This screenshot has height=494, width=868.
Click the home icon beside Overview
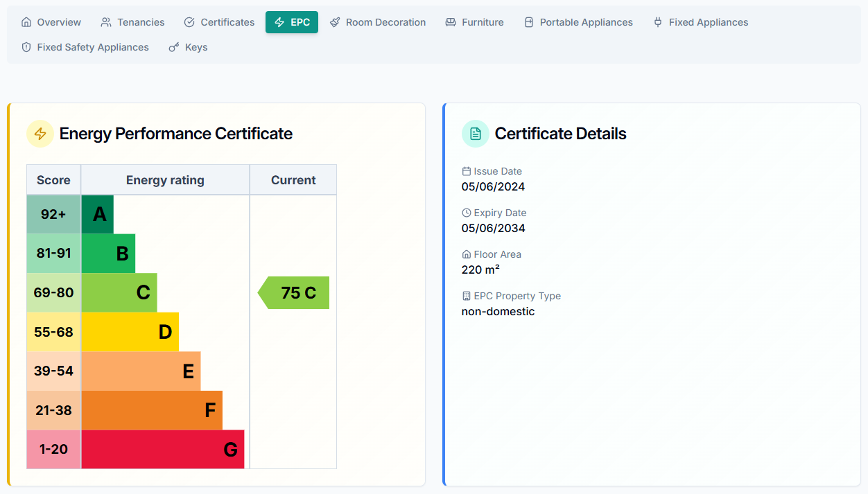click(x=27, y=21)
